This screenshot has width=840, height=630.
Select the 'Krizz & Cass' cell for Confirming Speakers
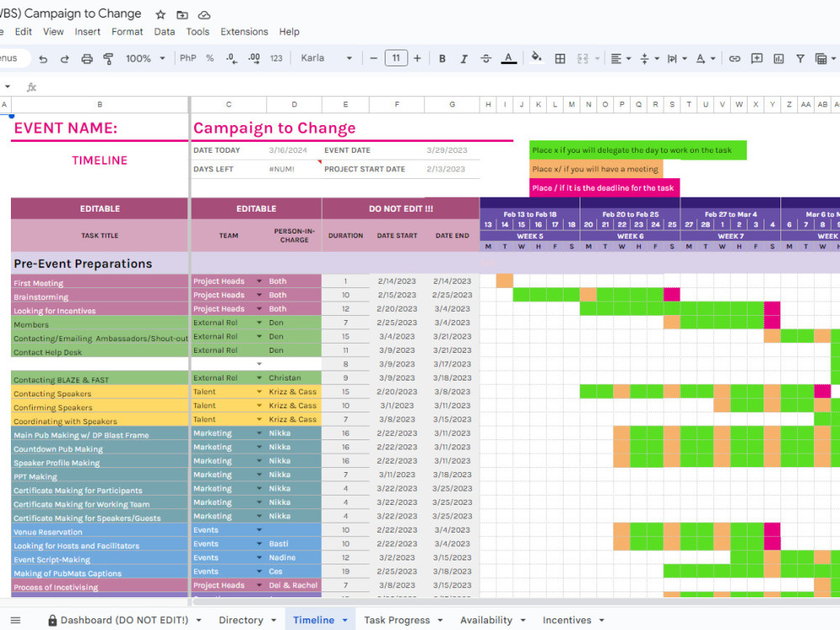(x=293, y=406)
